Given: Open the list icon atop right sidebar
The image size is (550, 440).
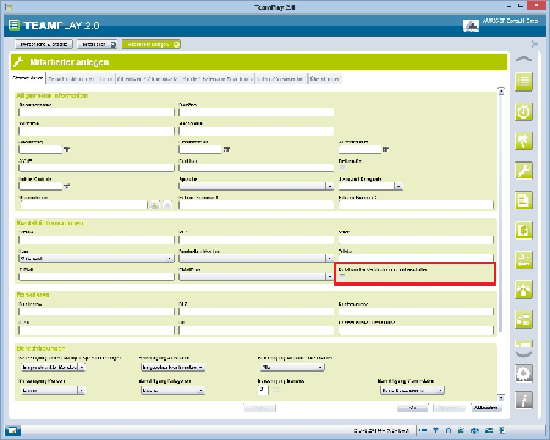Looking at the screenshot, I should point(524,82).
